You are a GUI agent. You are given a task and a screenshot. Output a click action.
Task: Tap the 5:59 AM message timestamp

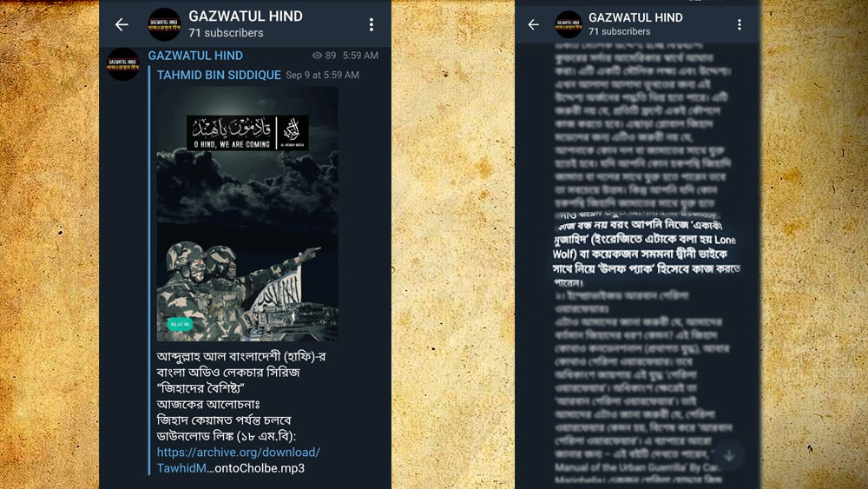click(x=360, y=56)
